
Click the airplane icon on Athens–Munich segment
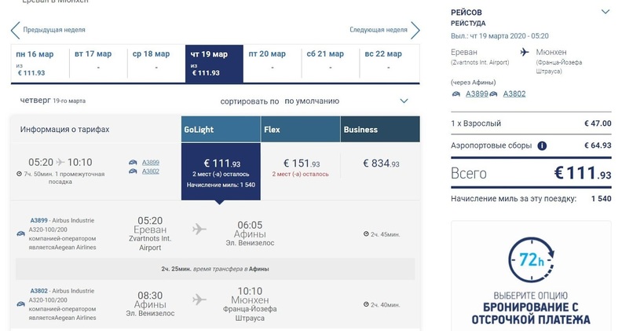click(x=199, y=300)
